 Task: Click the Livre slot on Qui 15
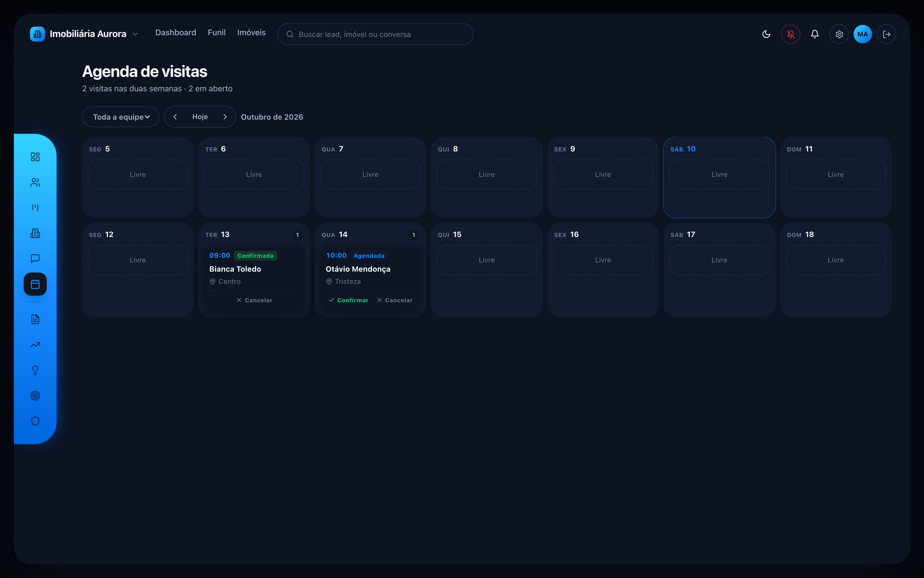coord(487,260)
